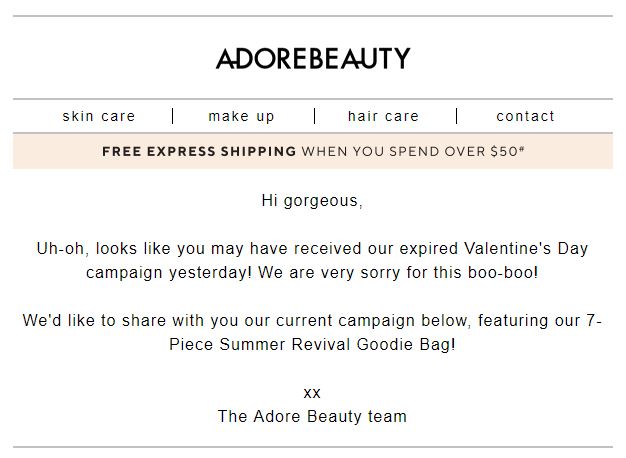Click the 'Hi gorgeous,' greeting
626x458 pixels.
tap(312, 200)
